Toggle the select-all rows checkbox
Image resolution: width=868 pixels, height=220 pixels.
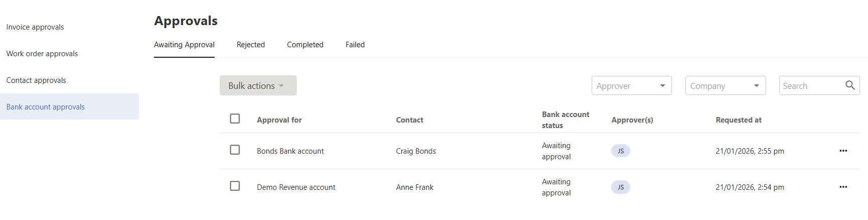point(235,119)
